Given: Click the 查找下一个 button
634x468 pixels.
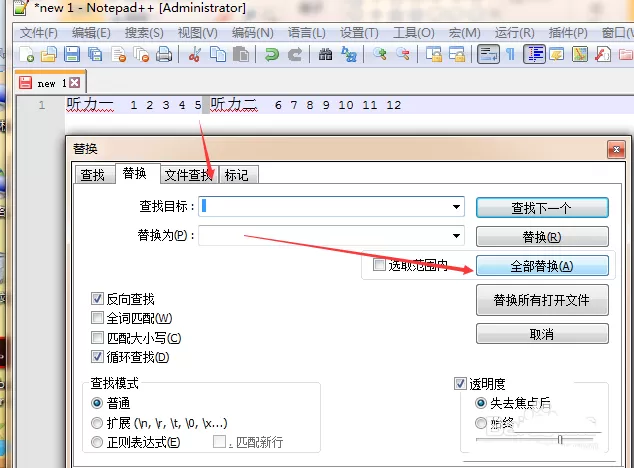Looking at the screenshot, I should (542, 208).
